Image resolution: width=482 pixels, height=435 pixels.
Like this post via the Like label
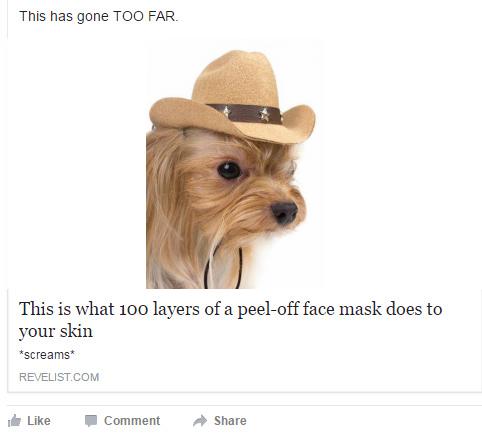[39, 421]
